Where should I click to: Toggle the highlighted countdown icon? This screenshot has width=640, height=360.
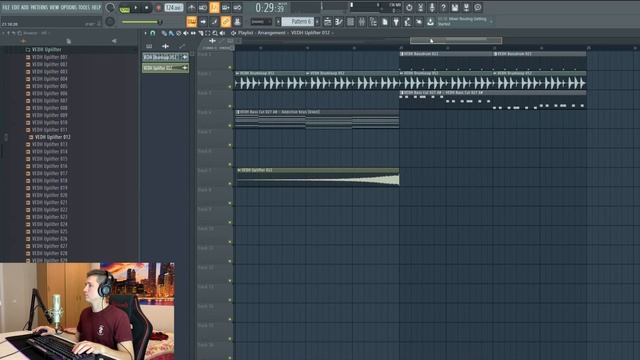[214, 7]
